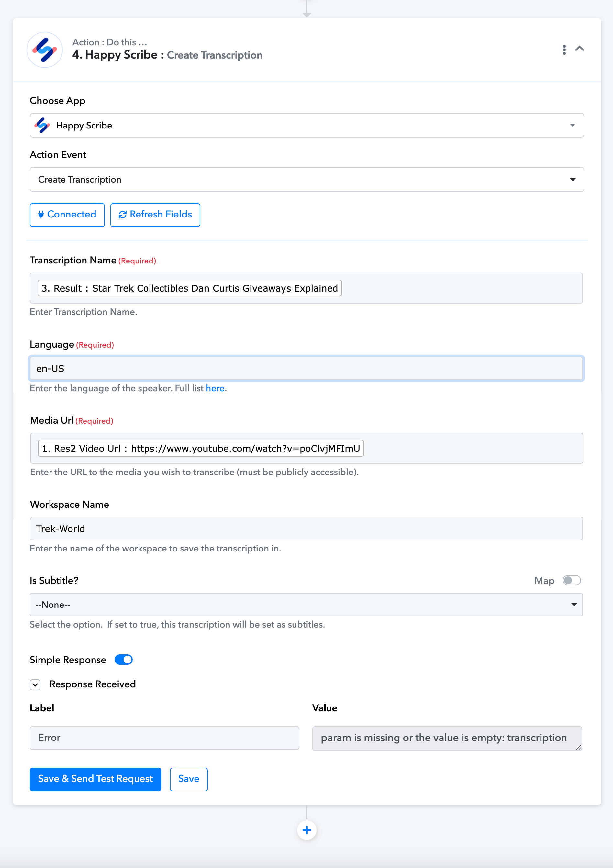The width and height of the screenshot is (613, 868).
Task: Click the Happy Scribe logo in step header
Action: pyautogui.click(x=45, y=50)
